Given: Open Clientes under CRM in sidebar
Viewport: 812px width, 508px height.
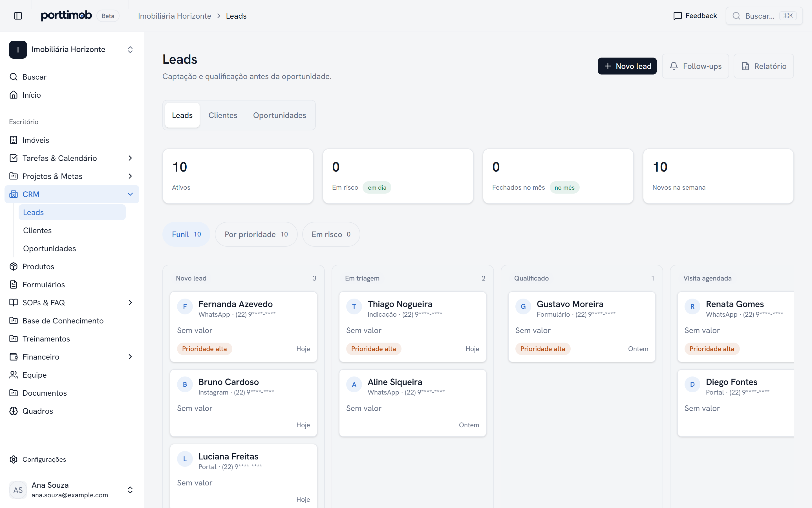Looking at the screenshot, I should [x=72, y=231].
